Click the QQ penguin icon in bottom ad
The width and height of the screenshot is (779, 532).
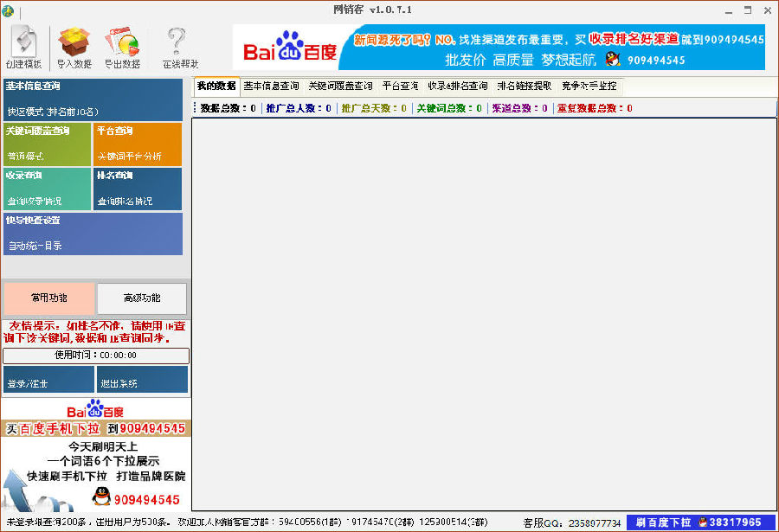(101, 497)
